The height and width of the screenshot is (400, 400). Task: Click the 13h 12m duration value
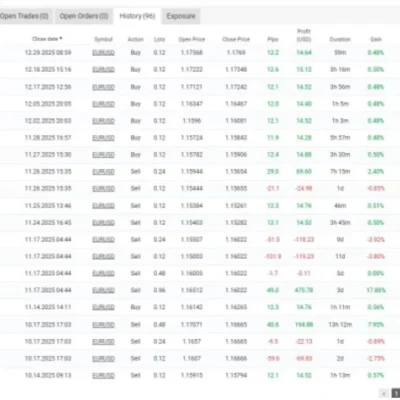[x=340, y=325]
